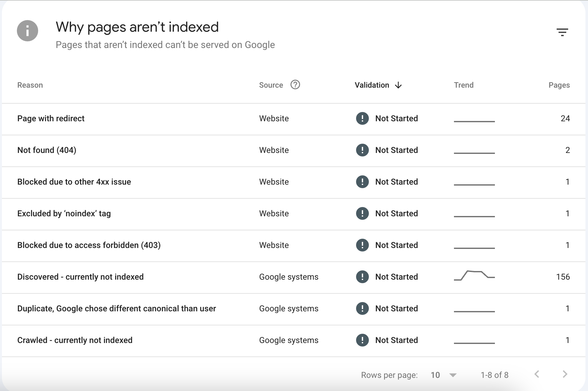Viewport: 588px width, 391px height.
Task: Click the Reason column header
Action: [30, 85]
